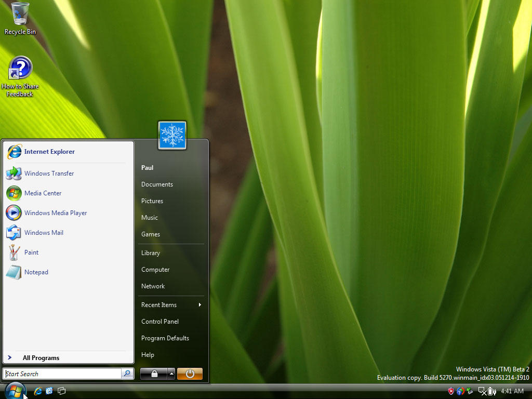532x399 pixels.
Task: Open Paul's user folder
Action: [x=147, y=168]
